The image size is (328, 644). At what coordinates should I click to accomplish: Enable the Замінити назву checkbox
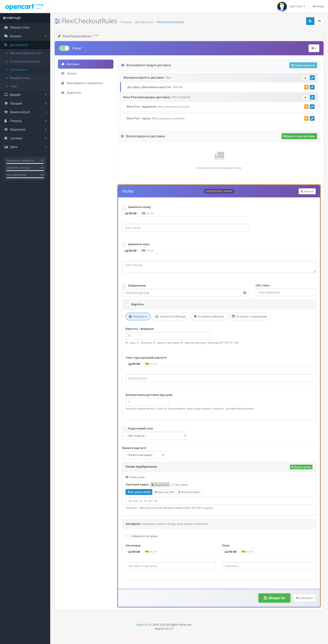124,207
